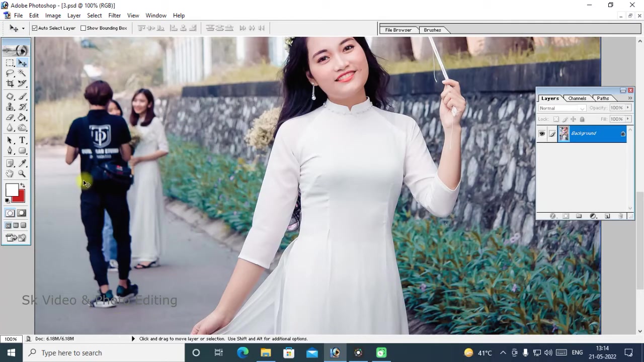Image resolution: width=644 pixels, height=362 pixels.
Task: Open the Brushes palette tab
Action: pos(432,30)
